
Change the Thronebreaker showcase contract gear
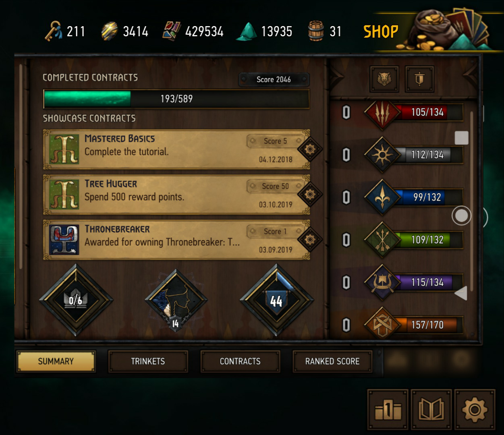click(x=310, y=240)
